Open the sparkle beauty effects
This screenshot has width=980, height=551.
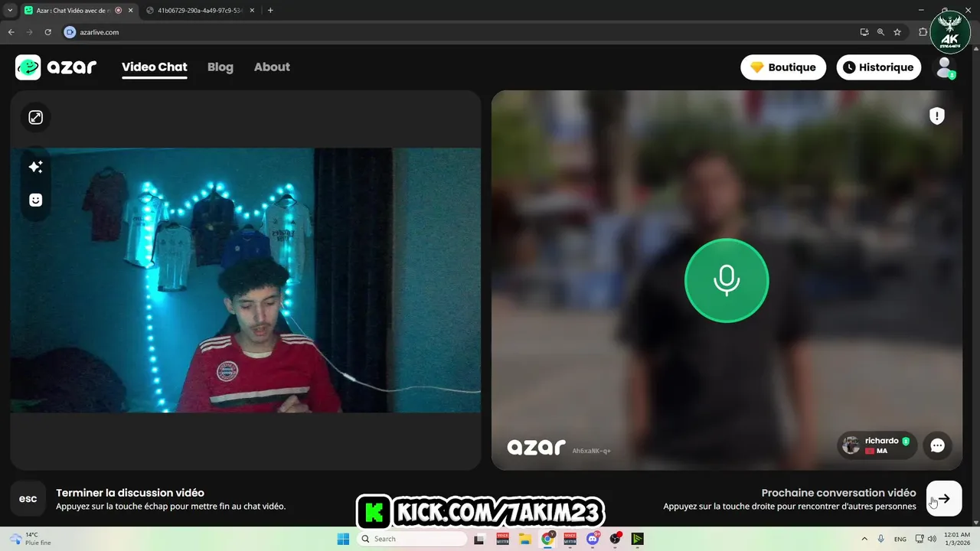coord(35,167)
